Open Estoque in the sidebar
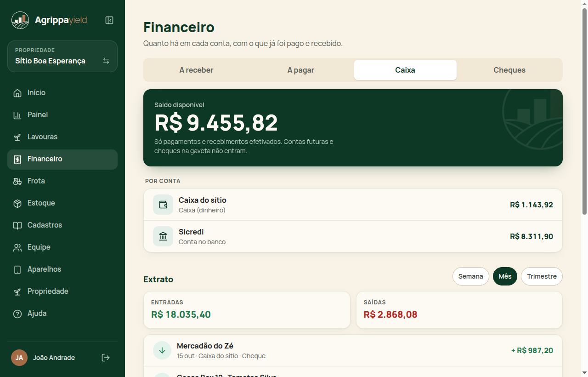The image size is (588, 377). pyautogui.click(x=62, y=203)
